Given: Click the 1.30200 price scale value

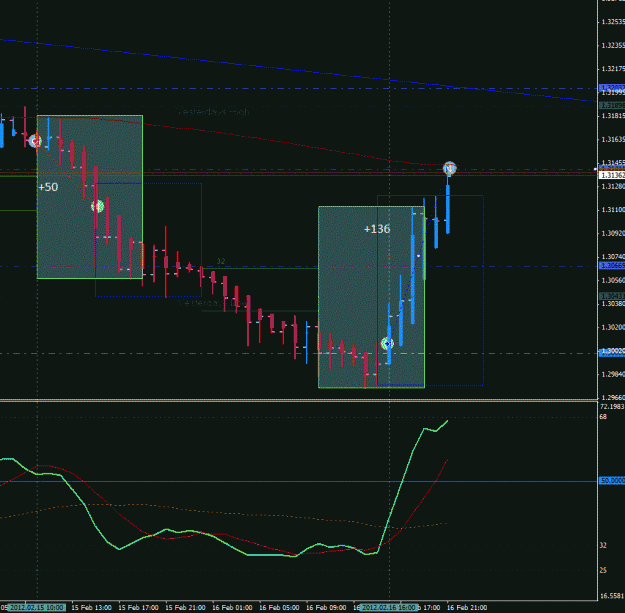Looking at the screenshot, I should point(613,327).
